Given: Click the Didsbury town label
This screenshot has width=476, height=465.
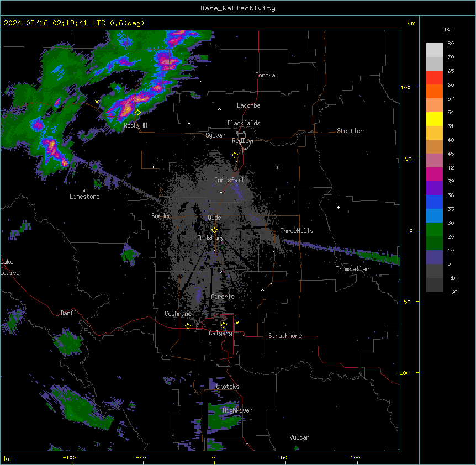Looking at the screenshot, I should (211, 238).
